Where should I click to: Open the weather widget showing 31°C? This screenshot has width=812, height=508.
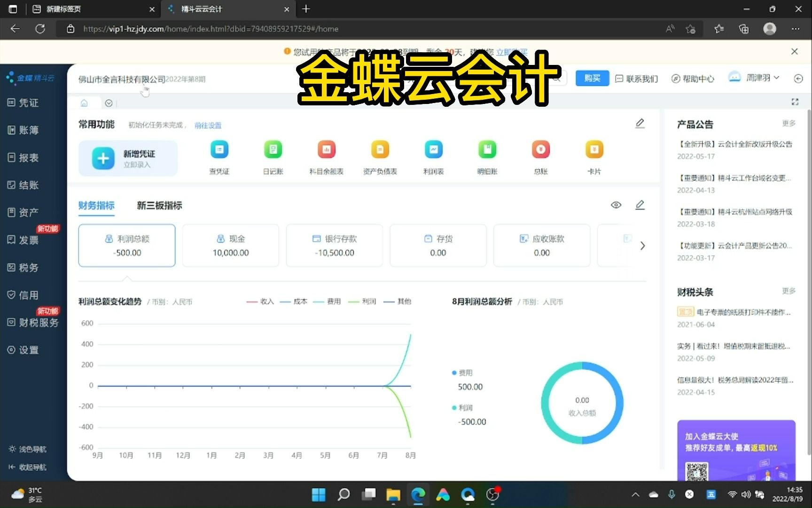(x=27, y=494)
